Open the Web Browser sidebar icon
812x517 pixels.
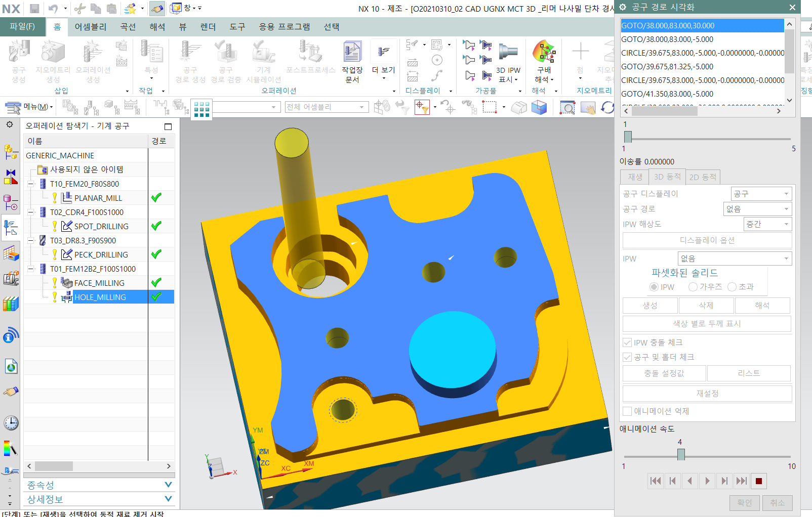(x=11, y=366)
